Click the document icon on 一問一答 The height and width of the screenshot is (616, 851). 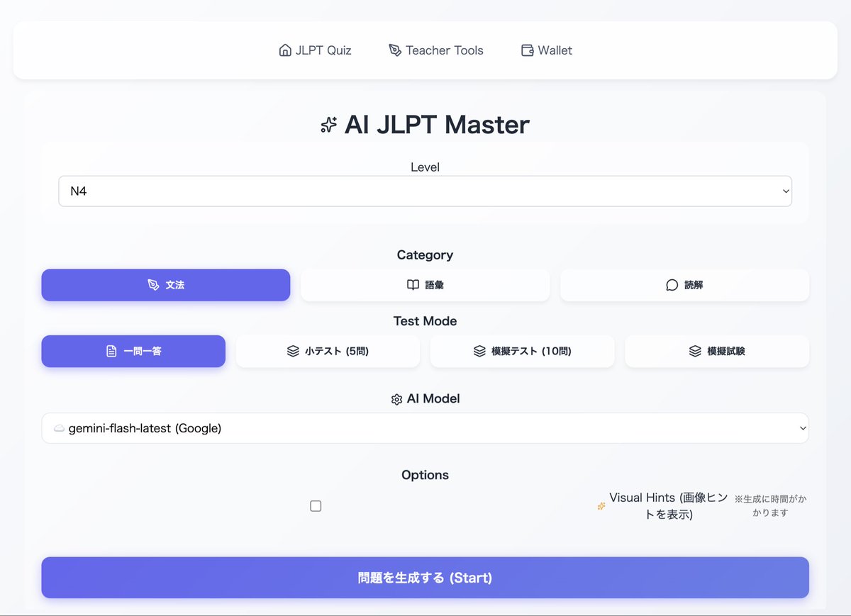click(x=111, y=352)
